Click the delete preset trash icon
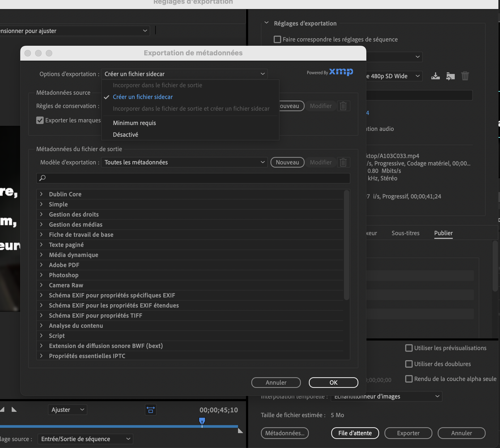The width and height of the screenshot is (500, 448). click(x=465, y=76)
